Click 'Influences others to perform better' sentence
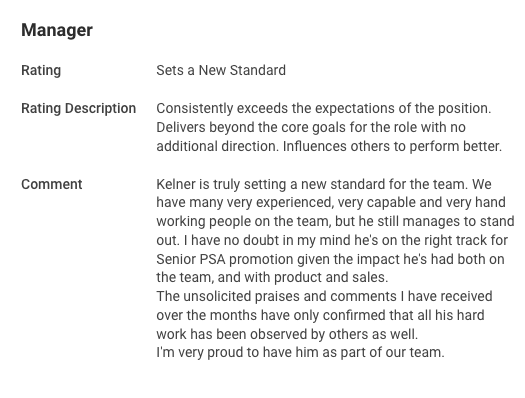Viewport: 525px width, 398px height. 392,146
